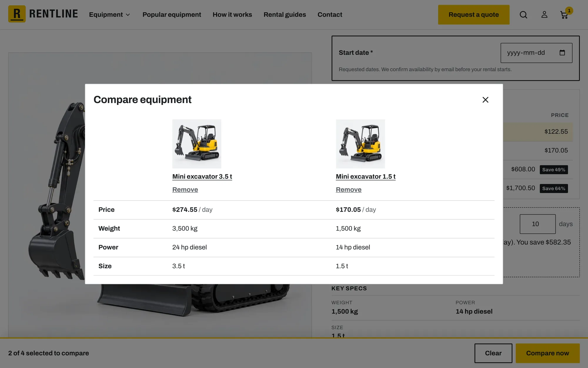Select the $122.55 price row
The image size is (588, 368).
click(x=538, y=132)
